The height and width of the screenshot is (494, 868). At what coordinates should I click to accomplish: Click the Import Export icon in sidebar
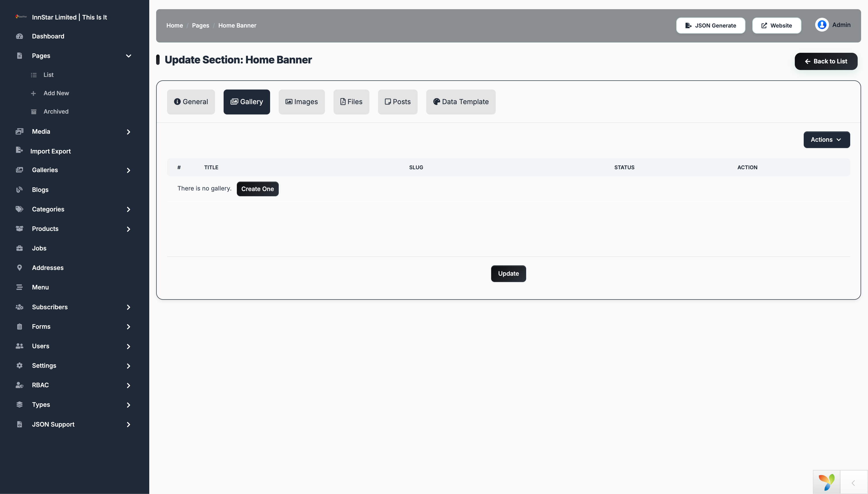pos(19,150)
